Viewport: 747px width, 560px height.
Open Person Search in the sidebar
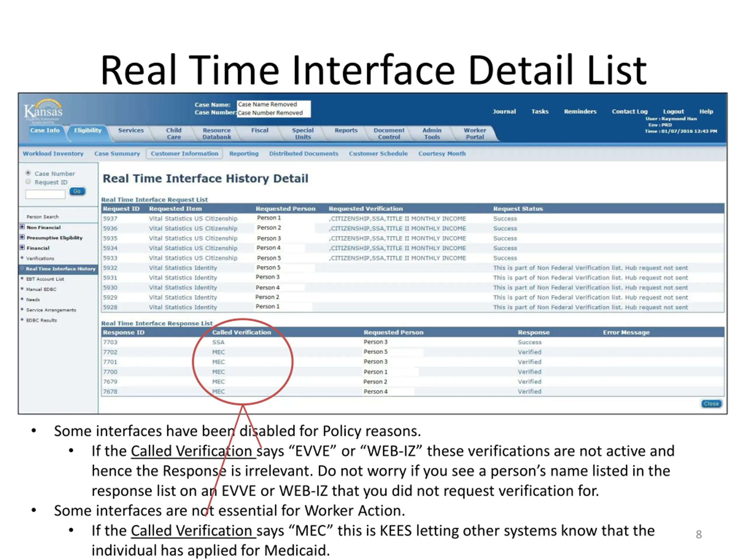click(x=43, y=217)
